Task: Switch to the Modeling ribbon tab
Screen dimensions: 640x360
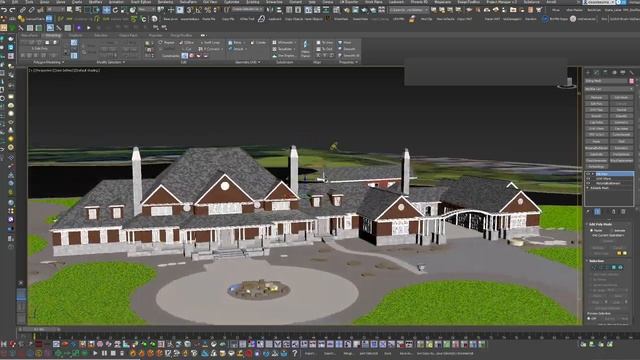Action: pos(53,36)
